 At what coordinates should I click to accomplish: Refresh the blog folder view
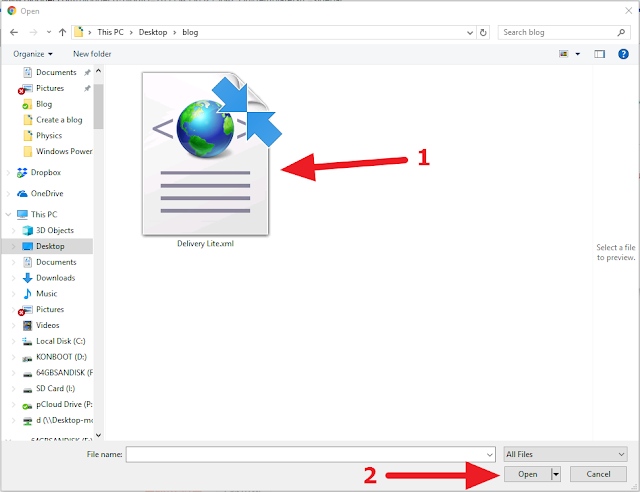point(483,32)
